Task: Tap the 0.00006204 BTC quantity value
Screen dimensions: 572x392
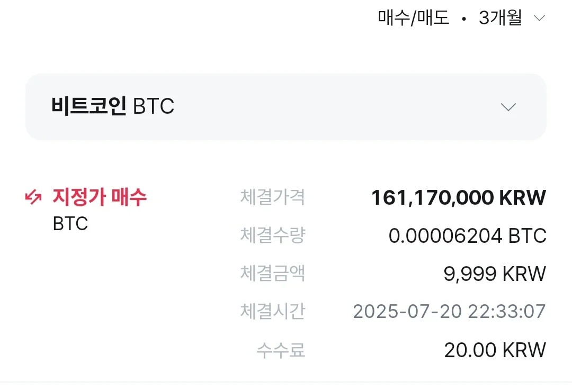Action: coord(467,236)
